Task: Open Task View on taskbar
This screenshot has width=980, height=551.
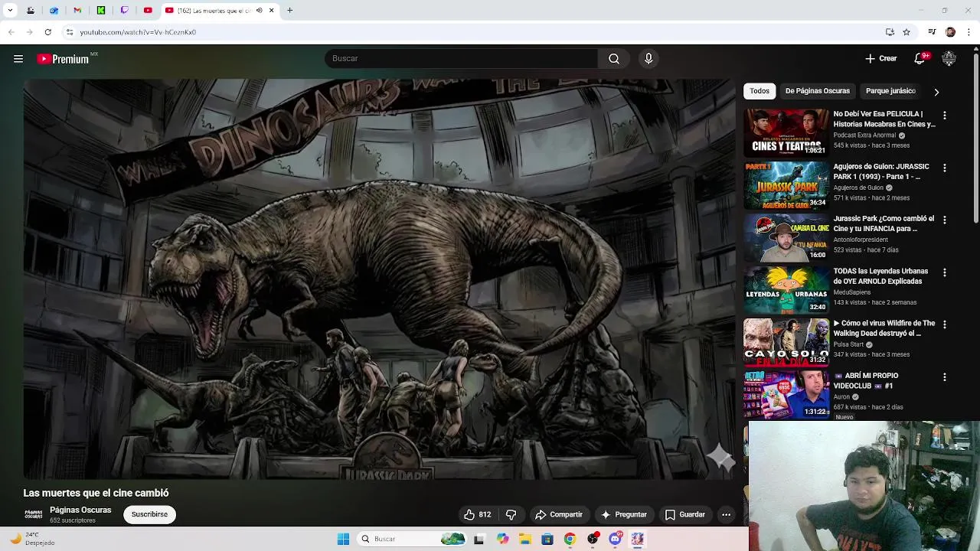Action: coord(479,539)
